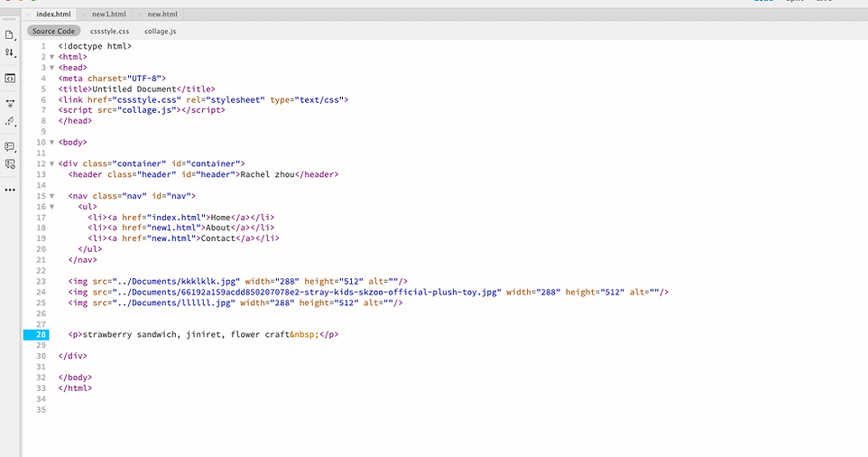Click the script src="collage.js" line
868x457 pixels.
tap(142, 110)
